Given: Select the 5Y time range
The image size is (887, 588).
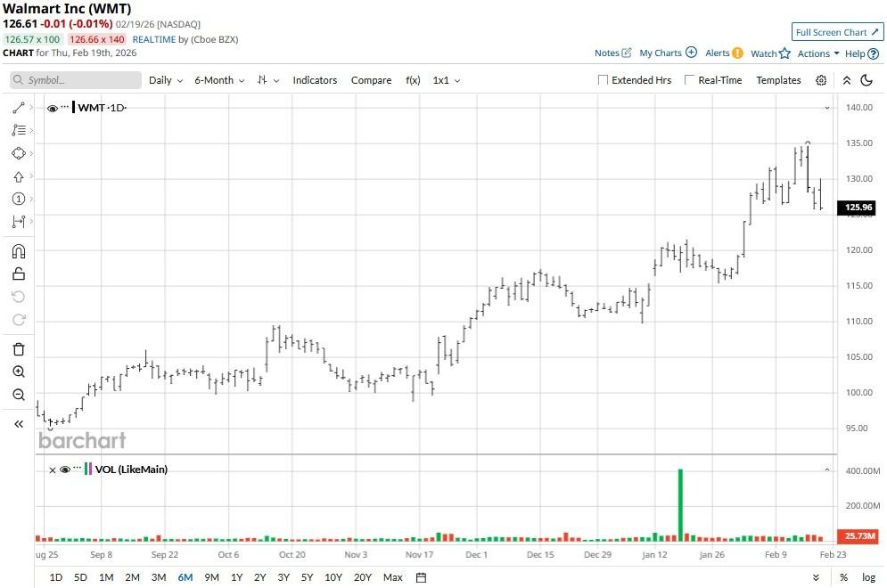Looking at the screenshot, I should 307,577.
